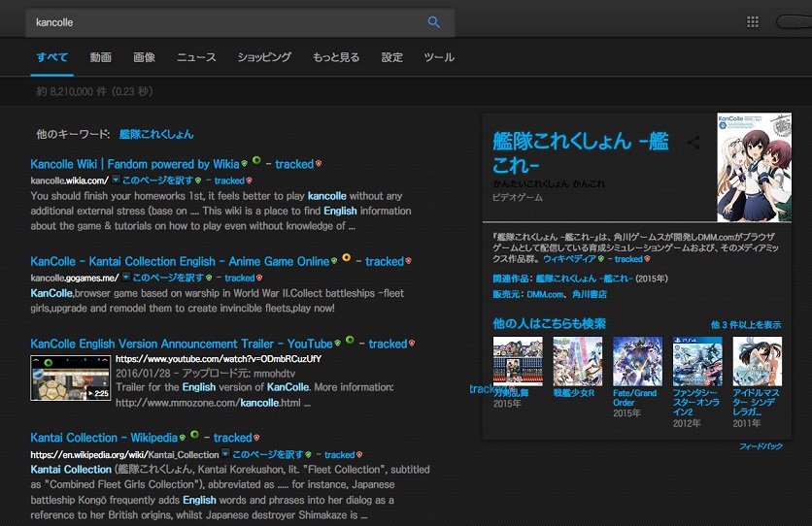Click the yellow rating circle after Anime Game Online title
The height and width of the screenshot is (526, 812).
click(347, 257)
